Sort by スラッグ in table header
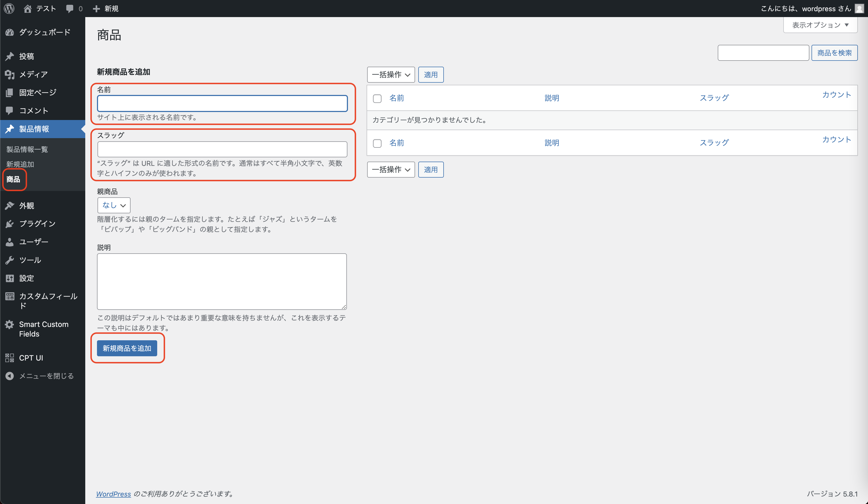This screenshot has width=868, height=504. point(714,98)
